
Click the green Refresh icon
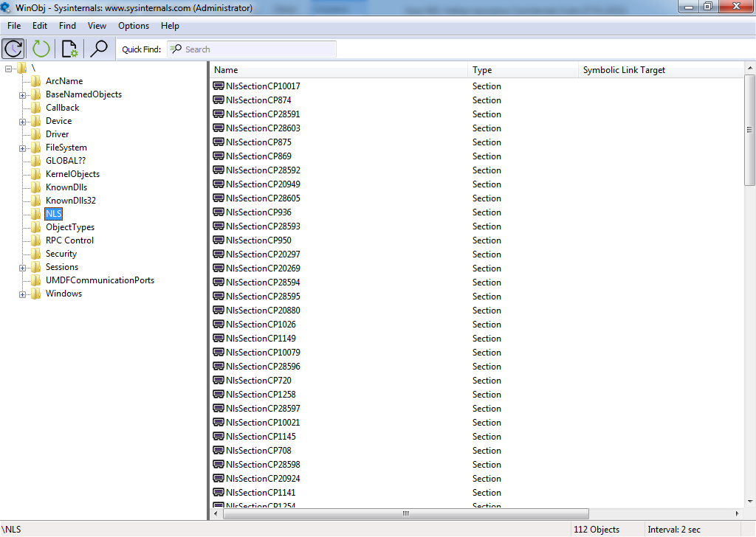41,49
